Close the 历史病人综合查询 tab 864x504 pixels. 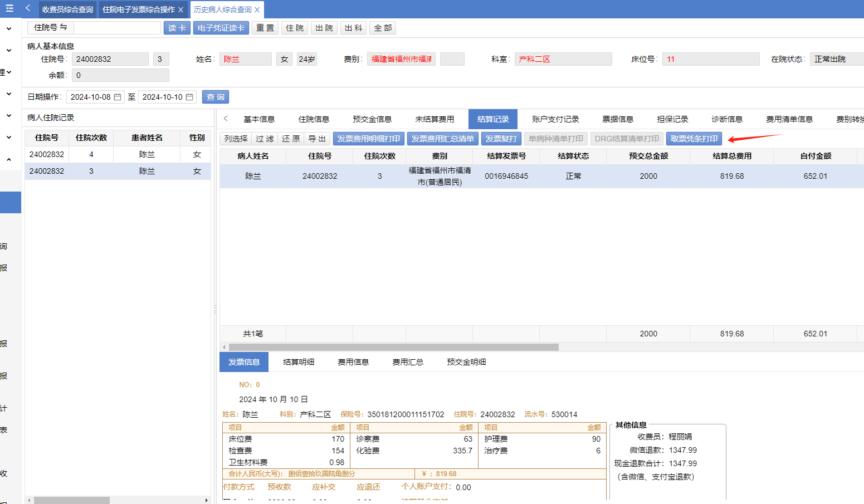click(257, 10)
